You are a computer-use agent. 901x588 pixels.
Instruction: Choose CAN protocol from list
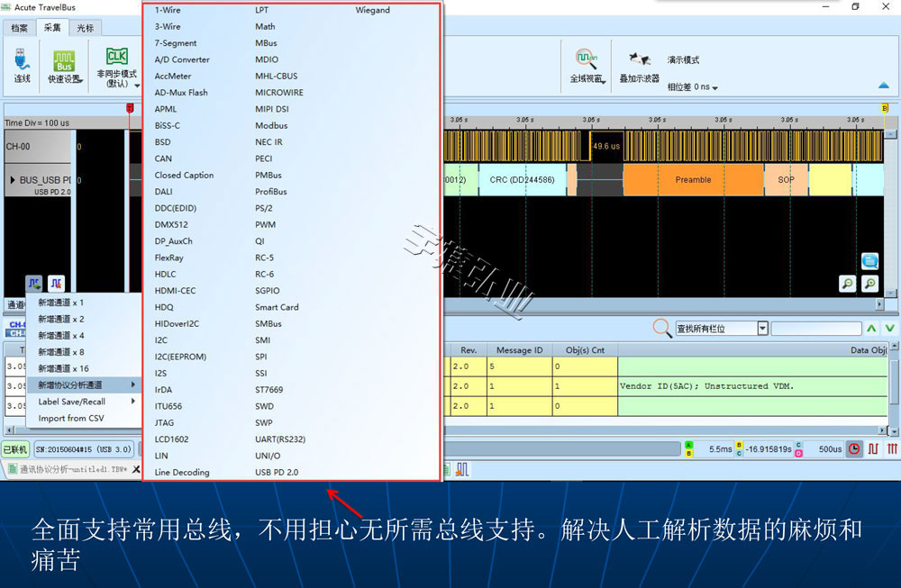pyautogui.click(x=163, y=158)
